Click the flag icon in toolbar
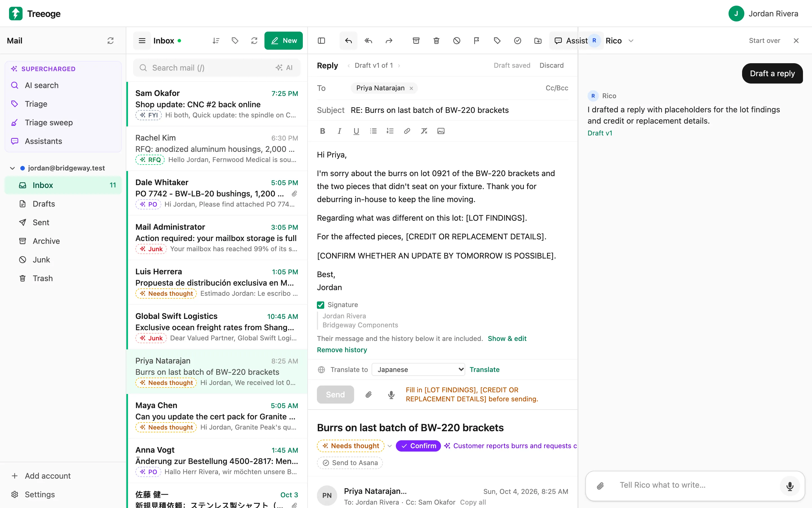Image resolution: width=812 pixels, height=508 pixels. [476, 41]
